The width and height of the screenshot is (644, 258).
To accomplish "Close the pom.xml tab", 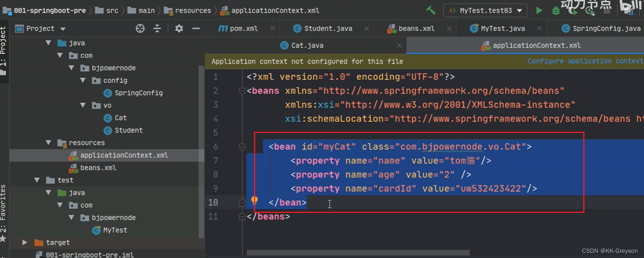I will pos(272,28).
